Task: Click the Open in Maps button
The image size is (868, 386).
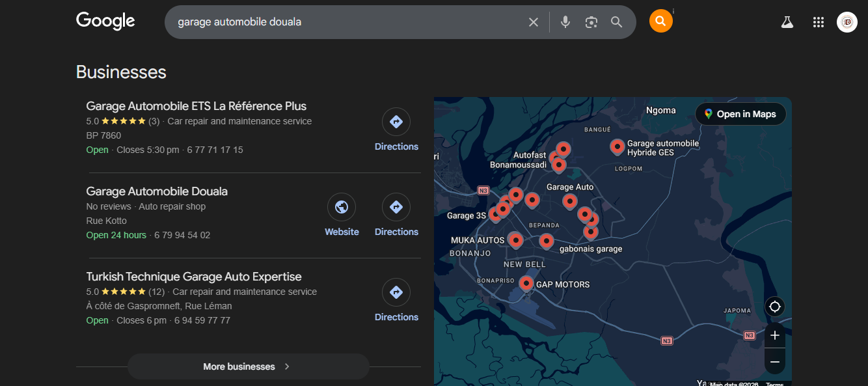Action: click(740, 114)
